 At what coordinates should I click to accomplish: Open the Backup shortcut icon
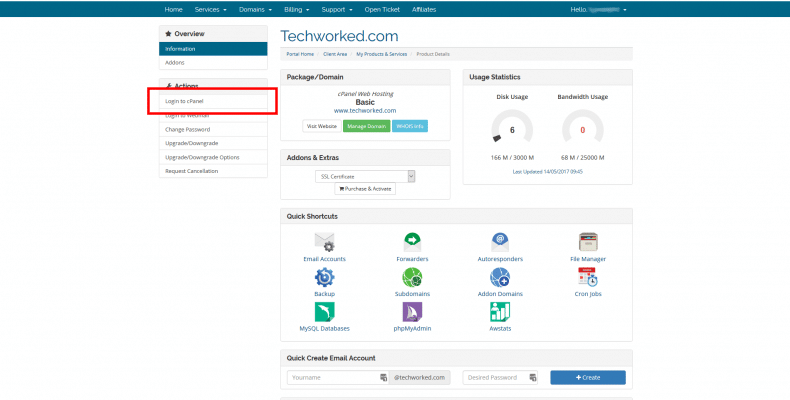coord(324,277)
